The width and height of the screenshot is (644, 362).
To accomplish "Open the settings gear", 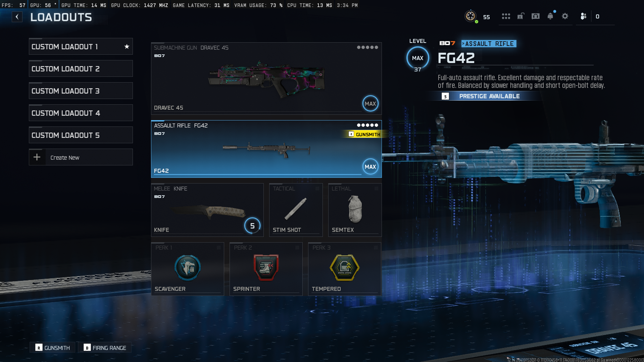I will pyautogui.click(x=565, y=16).
